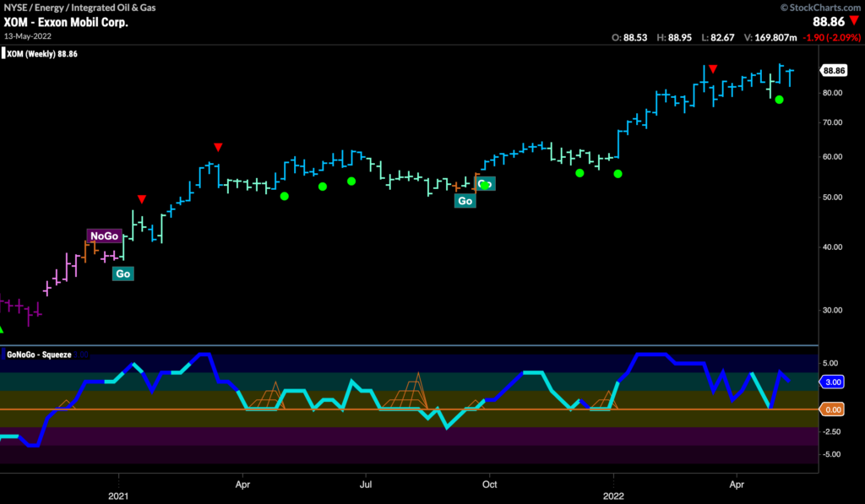The image size is (865, 504).
Task: Click the '40.00' price axis label
Action: point(832,247)
